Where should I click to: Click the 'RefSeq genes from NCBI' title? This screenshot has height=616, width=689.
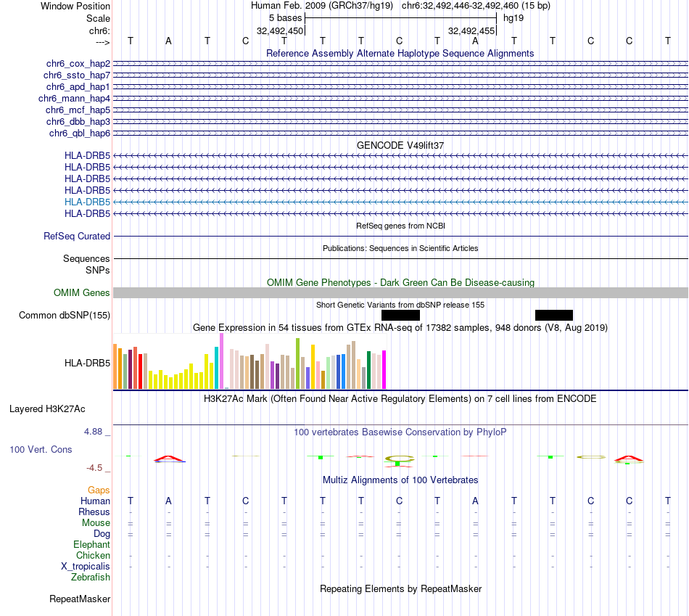pos(401,226)
